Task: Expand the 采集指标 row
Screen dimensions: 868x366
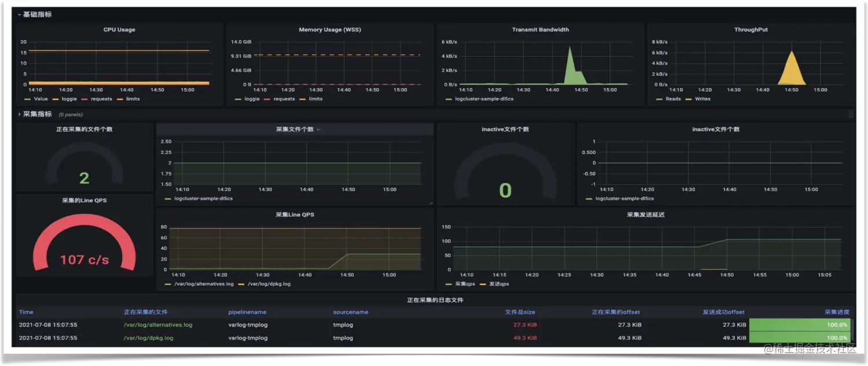Action: [35, 114]
